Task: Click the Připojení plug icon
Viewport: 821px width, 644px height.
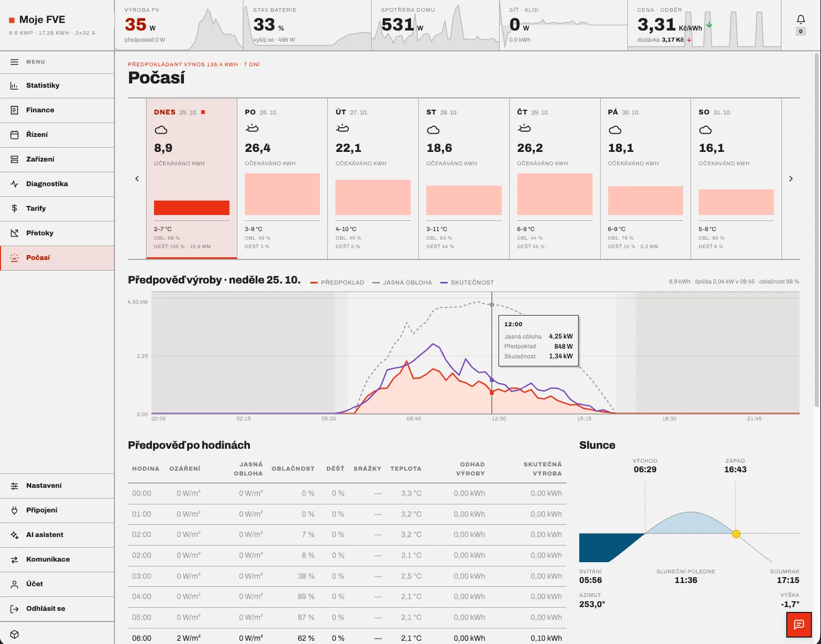Action: (14, 510)
